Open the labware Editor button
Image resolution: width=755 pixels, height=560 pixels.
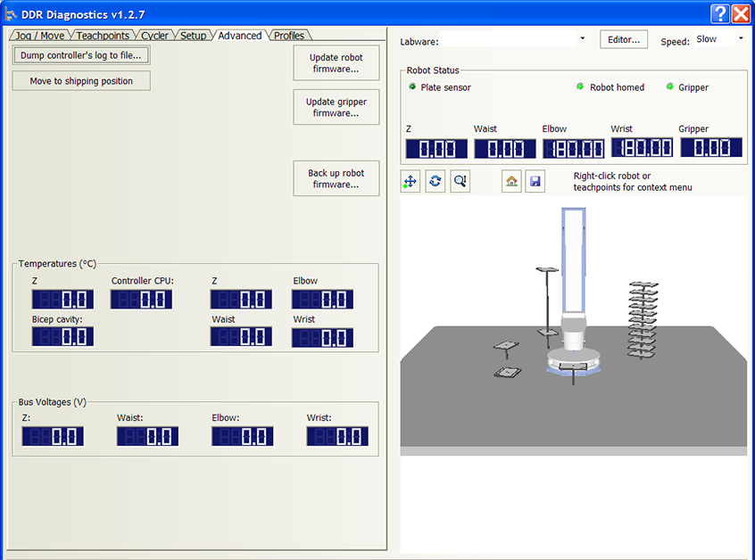point(624,40)
